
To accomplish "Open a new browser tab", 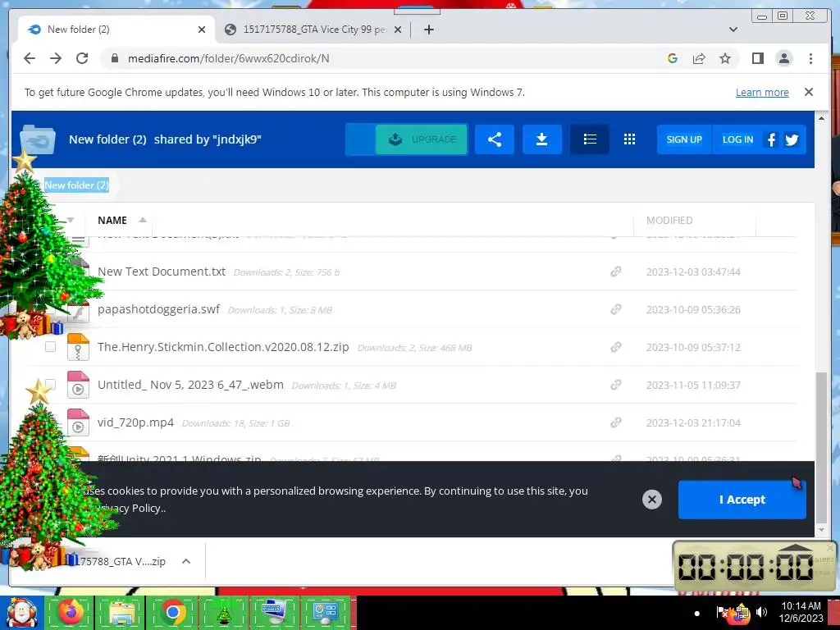I will [428, 30].
